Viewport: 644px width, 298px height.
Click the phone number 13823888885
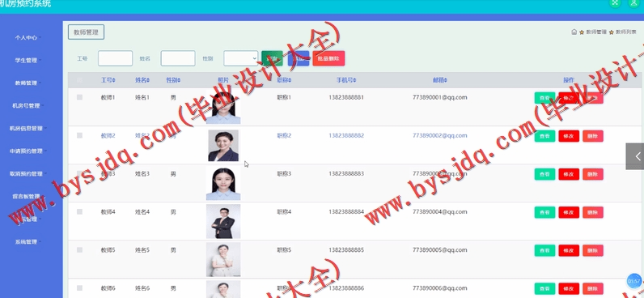[x=345, y=250]
